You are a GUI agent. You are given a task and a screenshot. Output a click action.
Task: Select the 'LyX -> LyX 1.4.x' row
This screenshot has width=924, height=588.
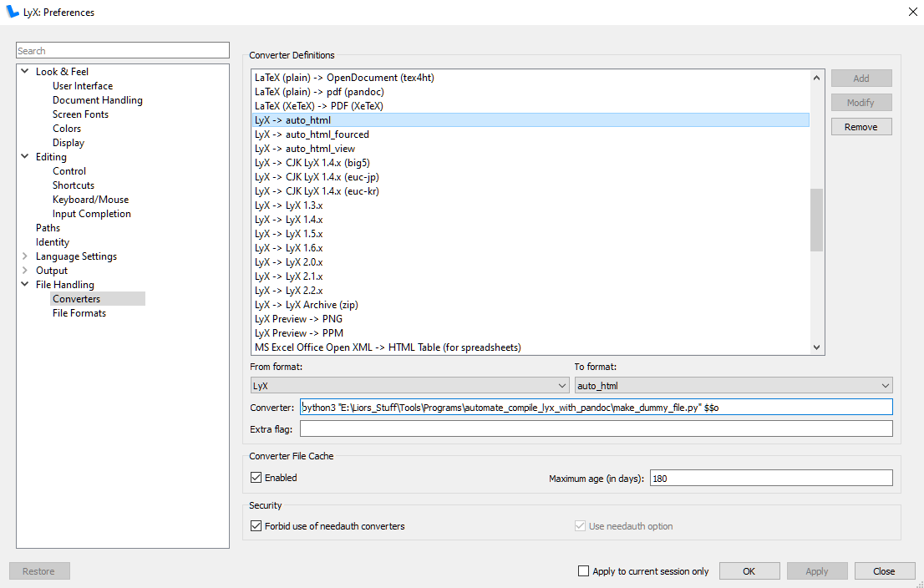click(x=531, y=220)
